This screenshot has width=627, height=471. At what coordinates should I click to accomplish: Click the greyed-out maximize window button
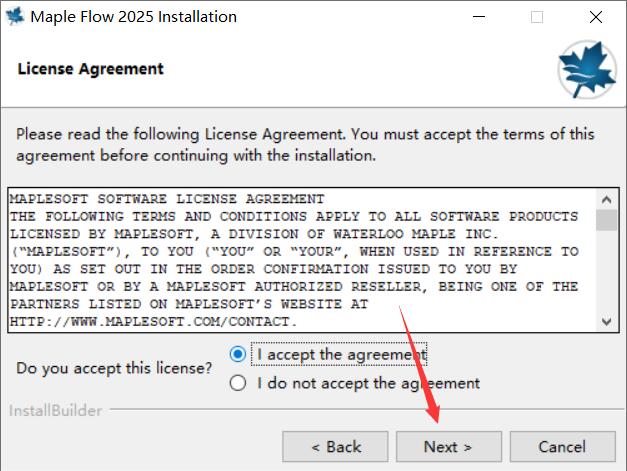(x=536, y=17)
